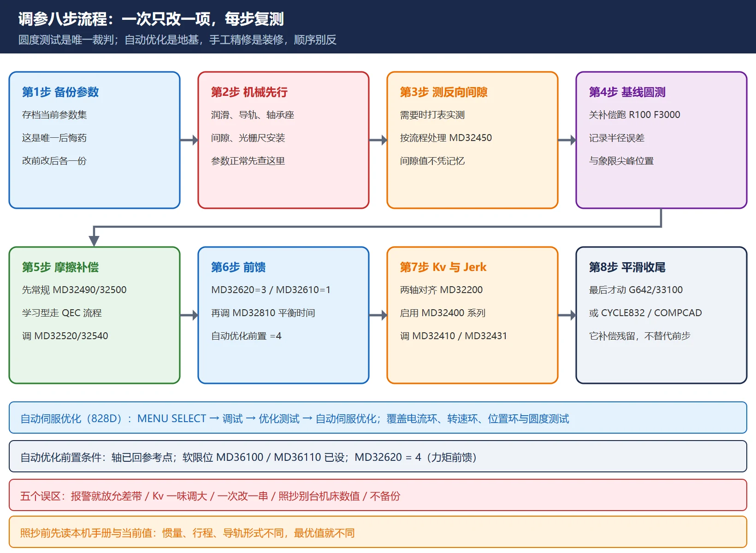This screenshot has width=756, height=553.
Task: Select the line "调 MD32410 / MD32431"
Action: coord(454,336)
